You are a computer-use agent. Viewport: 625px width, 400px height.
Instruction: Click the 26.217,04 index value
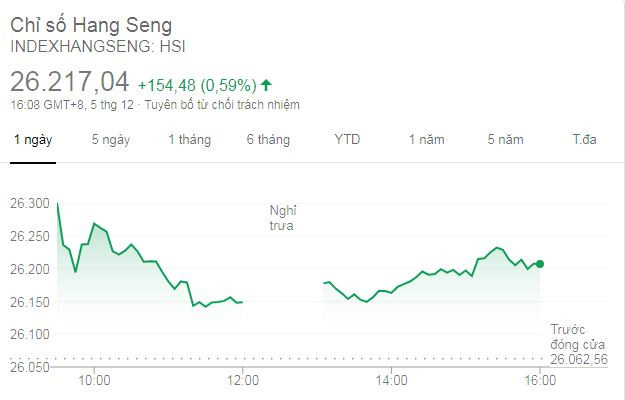coord(70,82)
